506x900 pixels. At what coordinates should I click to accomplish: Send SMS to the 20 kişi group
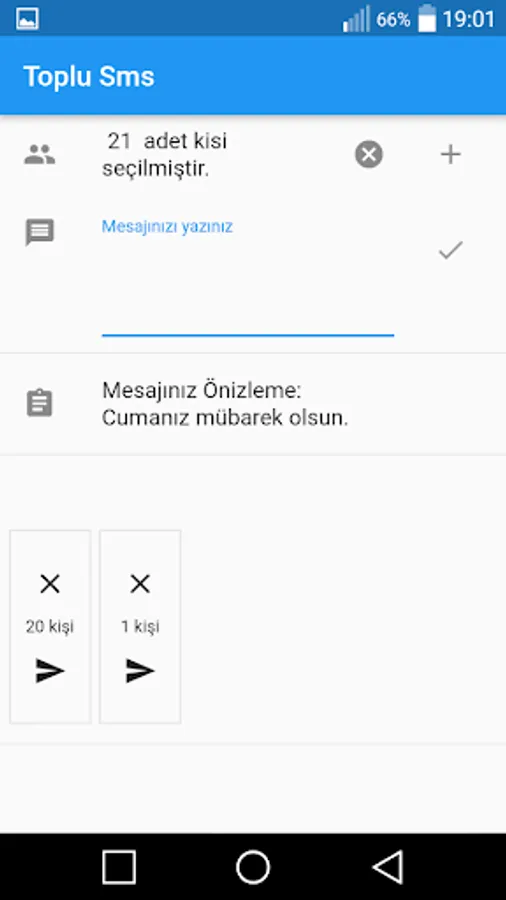click(x=50, y=671)
